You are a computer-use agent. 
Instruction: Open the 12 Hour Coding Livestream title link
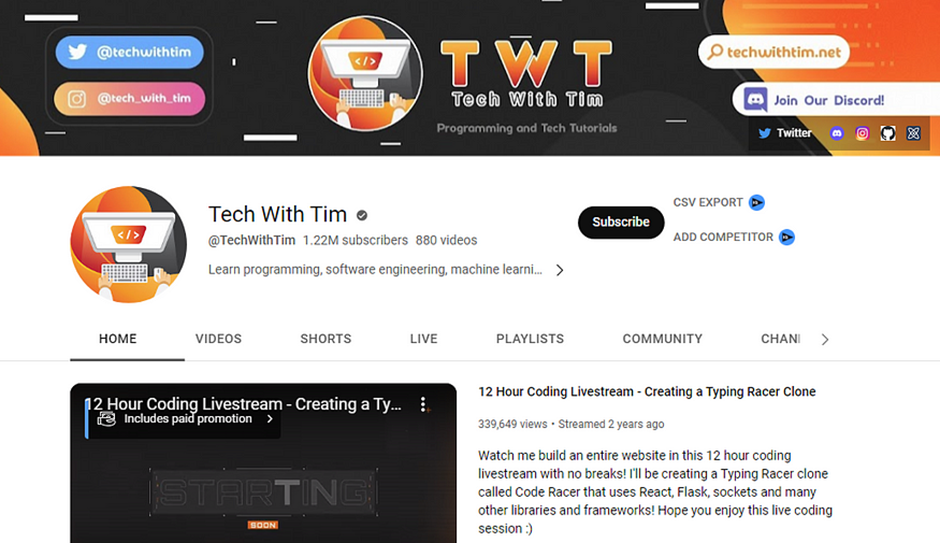click(x=647, y=391)
